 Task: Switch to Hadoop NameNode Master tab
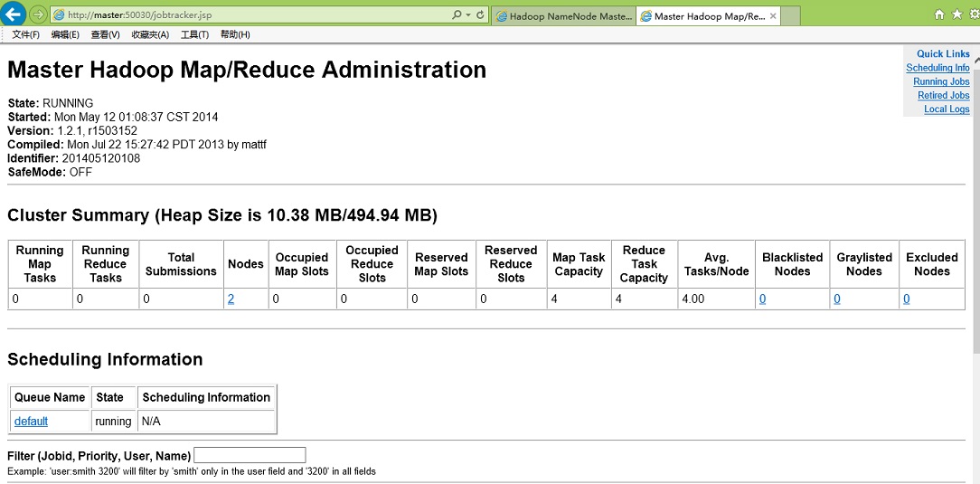pyautogui.click(x=563, y=16)
